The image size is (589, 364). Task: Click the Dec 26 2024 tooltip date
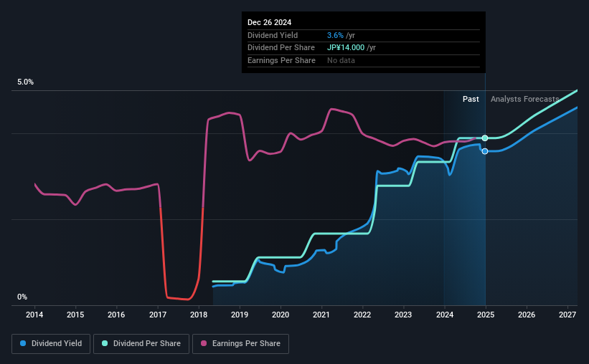(269, 22)
